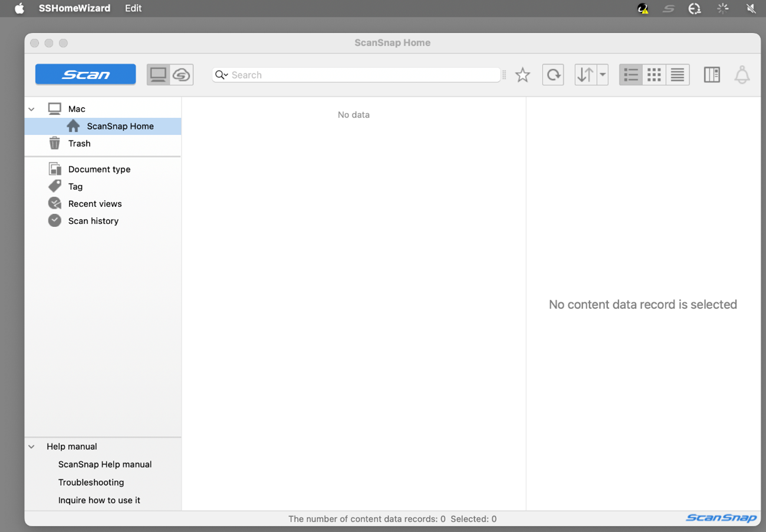Click the spinning loader icon in menu bar
The image size is (766, 532).
[722, 8]
